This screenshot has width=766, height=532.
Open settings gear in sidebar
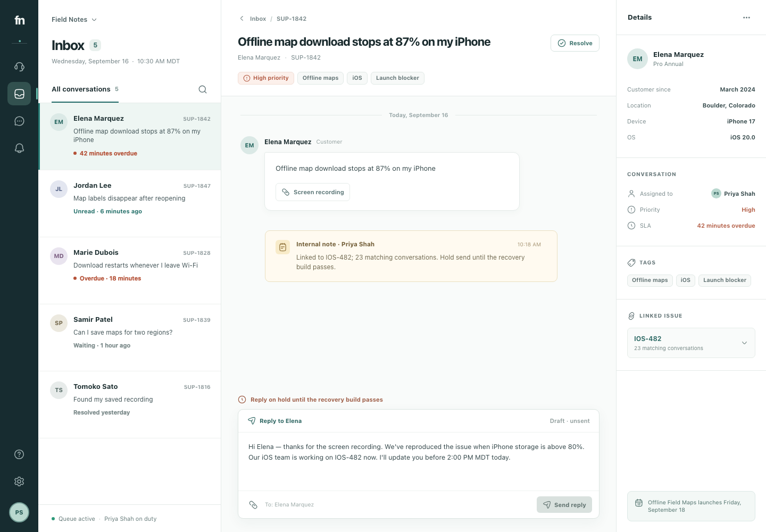[x=19, y=481]
